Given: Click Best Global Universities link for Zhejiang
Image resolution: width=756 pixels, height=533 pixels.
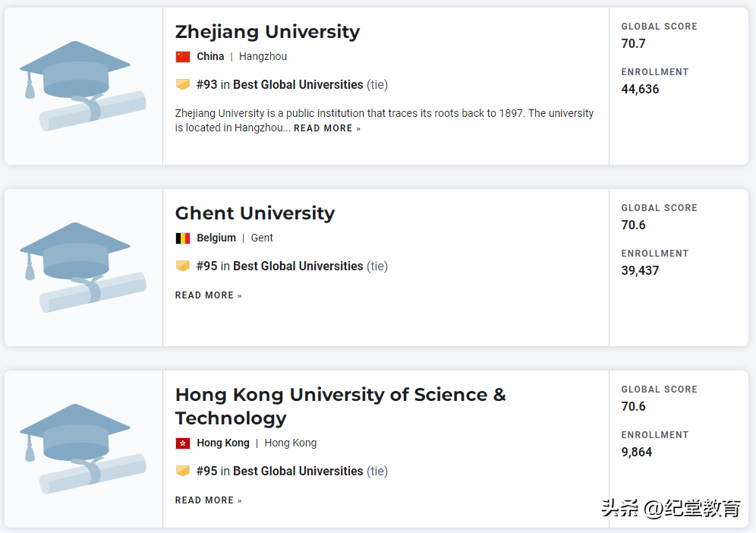Looking at the screenshot, I should point(298,85).
